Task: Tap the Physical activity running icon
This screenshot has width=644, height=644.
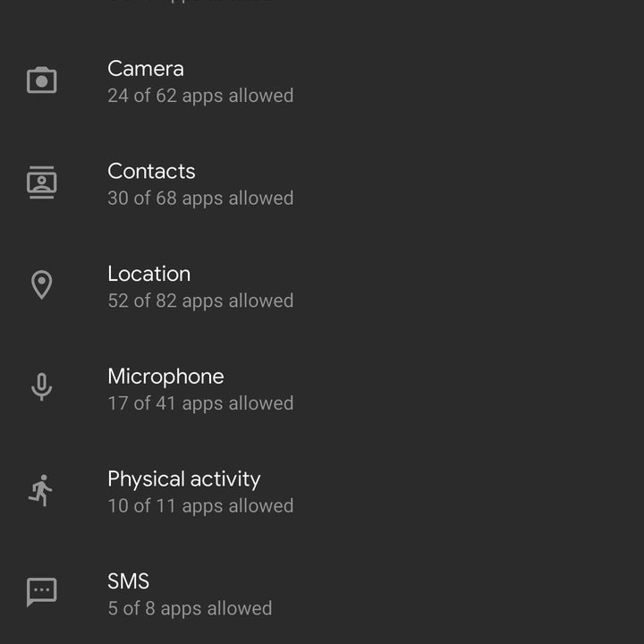Action: [41, 490]
